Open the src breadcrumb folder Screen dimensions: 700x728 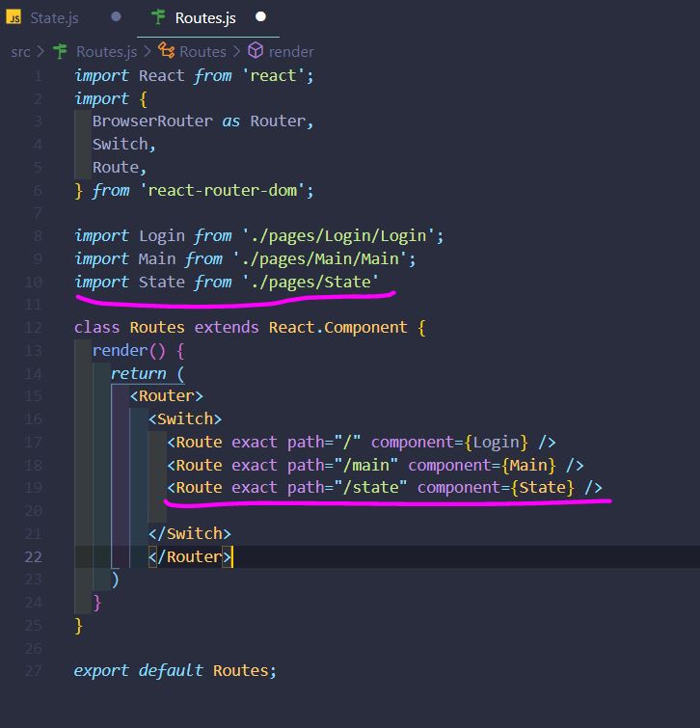(x=20, y=51)
